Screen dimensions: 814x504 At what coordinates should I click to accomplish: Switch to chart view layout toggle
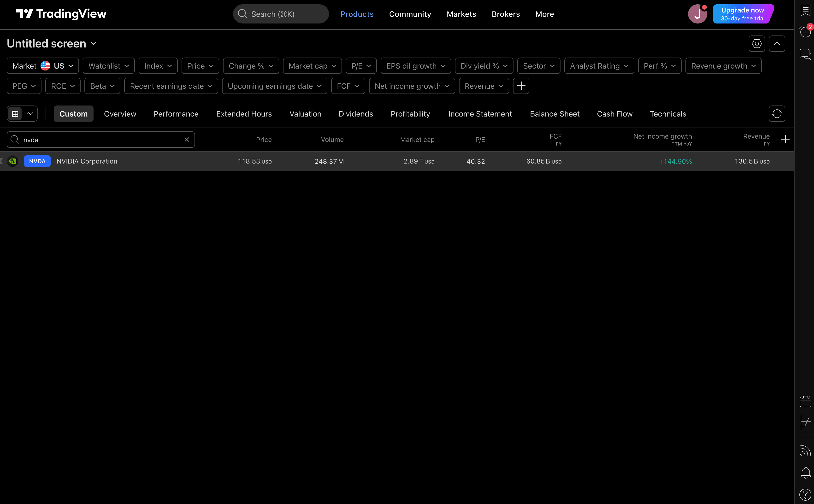point(30,114)
